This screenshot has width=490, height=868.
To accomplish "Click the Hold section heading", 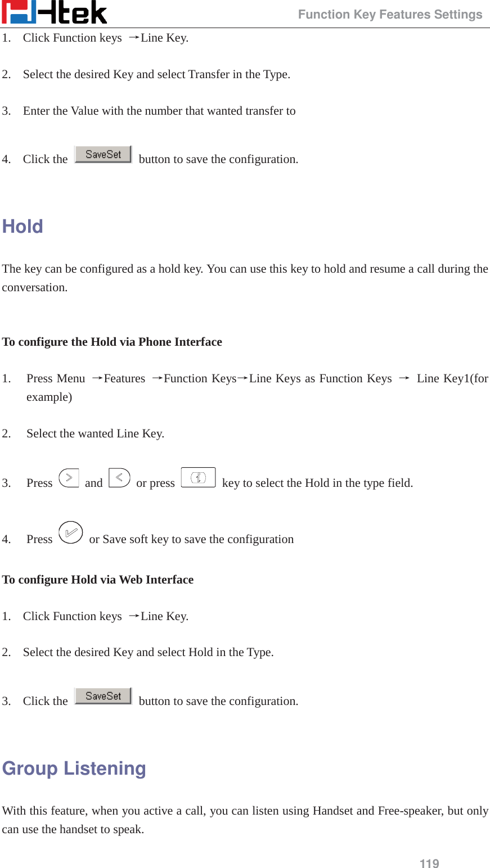I will 23,227.
